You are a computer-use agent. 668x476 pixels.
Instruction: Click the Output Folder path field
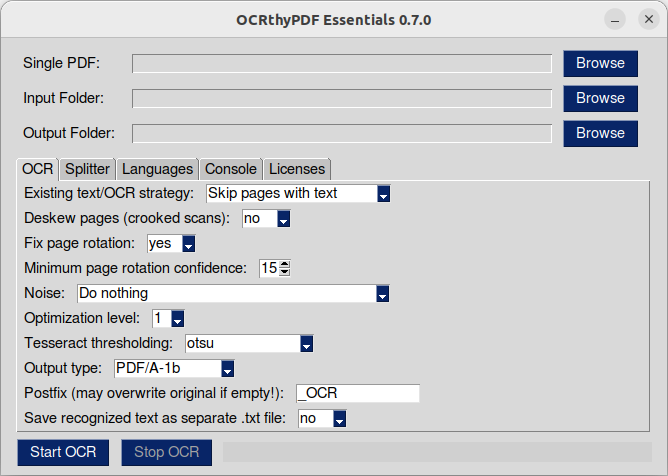342,133
